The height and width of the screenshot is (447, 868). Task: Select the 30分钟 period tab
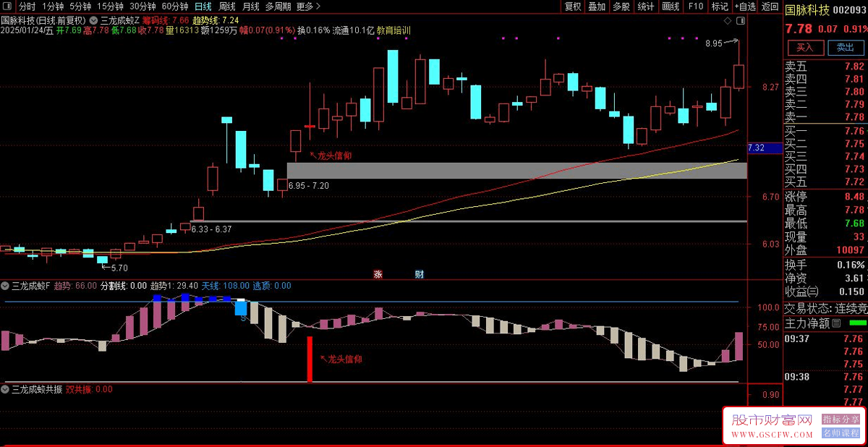click(142, 7)
